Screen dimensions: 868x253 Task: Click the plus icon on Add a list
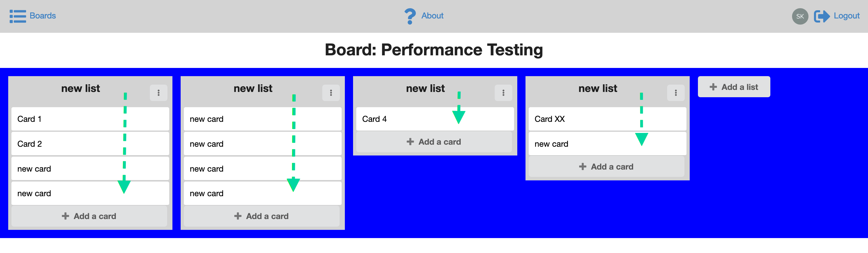tap(713, 87)
